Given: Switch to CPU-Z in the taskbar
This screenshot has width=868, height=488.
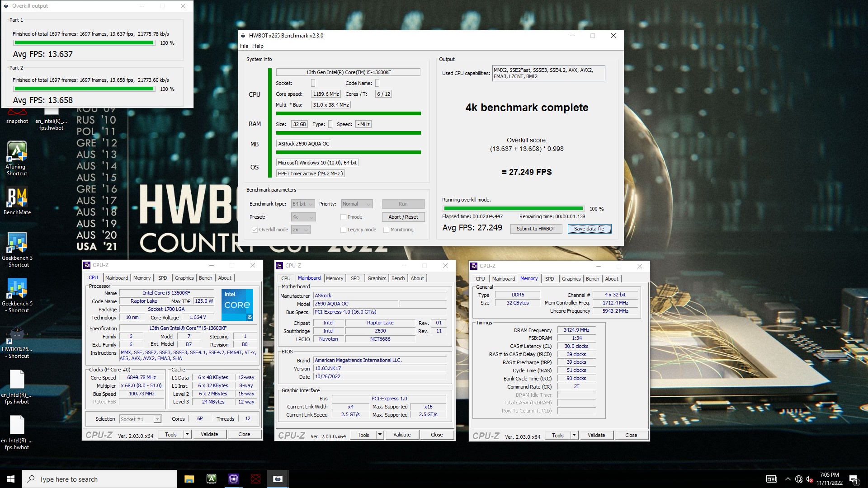Looking at the screenshot, I should 233,479.
